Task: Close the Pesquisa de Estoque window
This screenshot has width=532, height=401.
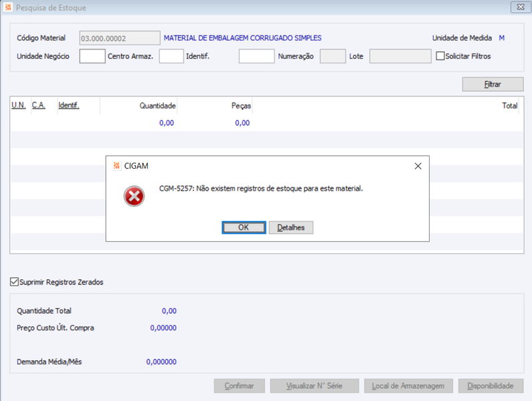Action: tap(521, 7)
